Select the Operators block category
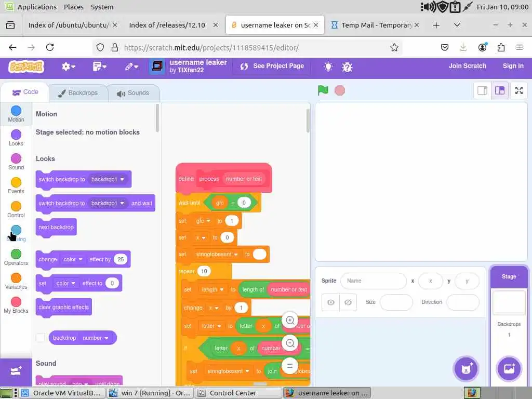The width and height of the screenshot is (532, 399). click(16, 257)
